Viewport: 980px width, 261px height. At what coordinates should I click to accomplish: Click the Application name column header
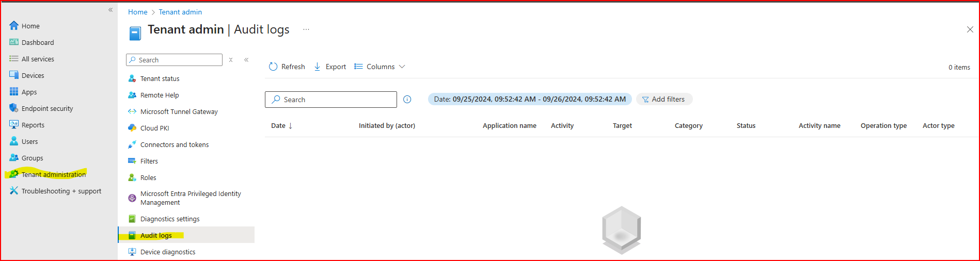click(x=510, y=125)
